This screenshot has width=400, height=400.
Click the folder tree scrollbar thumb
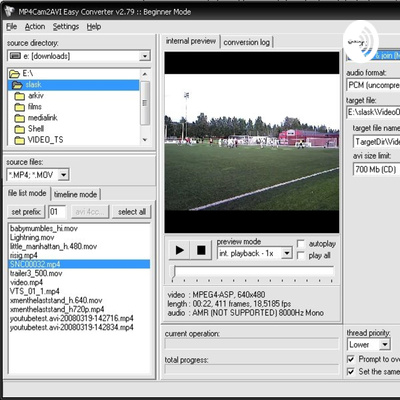pos(145,103)
